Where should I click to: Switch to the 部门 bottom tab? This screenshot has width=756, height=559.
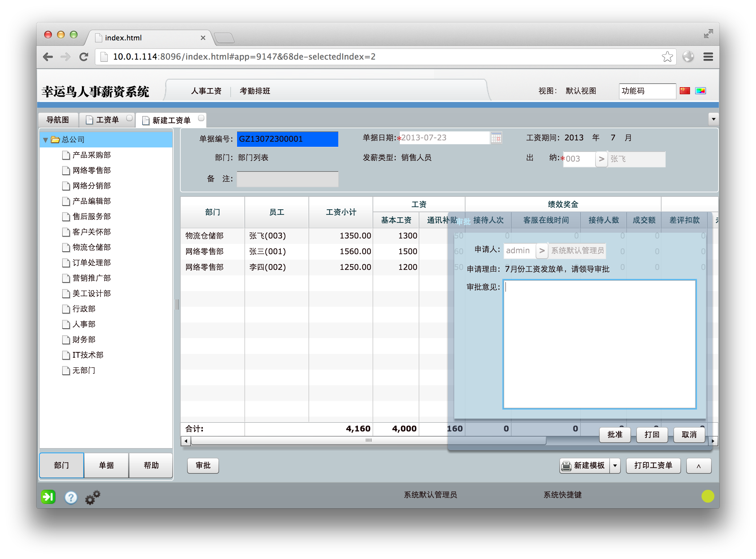(x=62, y=465)
